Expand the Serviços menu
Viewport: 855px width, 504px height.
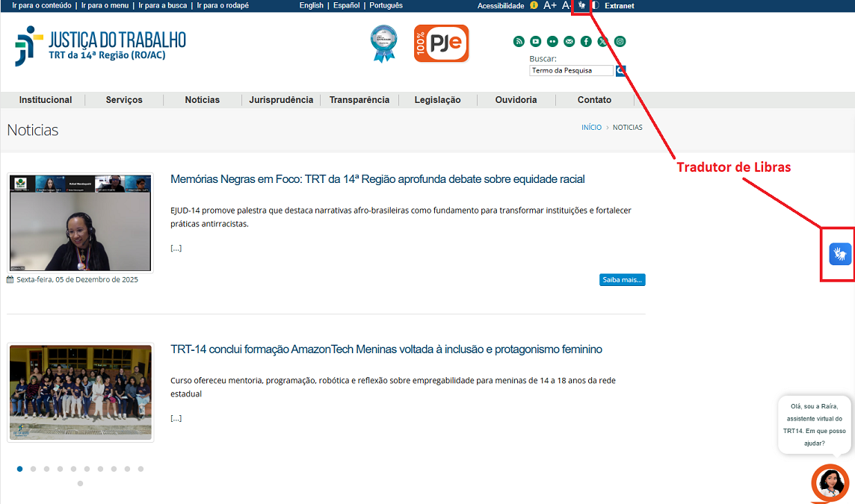[124, 100]
